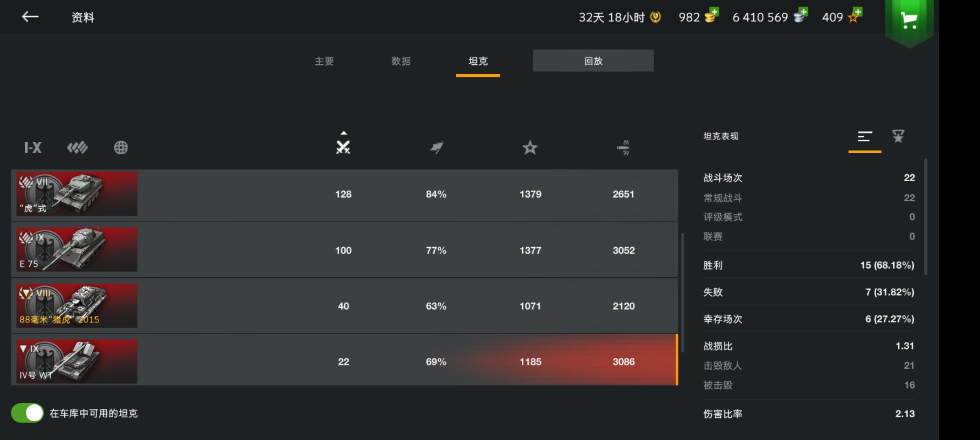
Task: Select the 88毫米“猎虎”2015 tank thumbnail
Action: tap(77, 306)
